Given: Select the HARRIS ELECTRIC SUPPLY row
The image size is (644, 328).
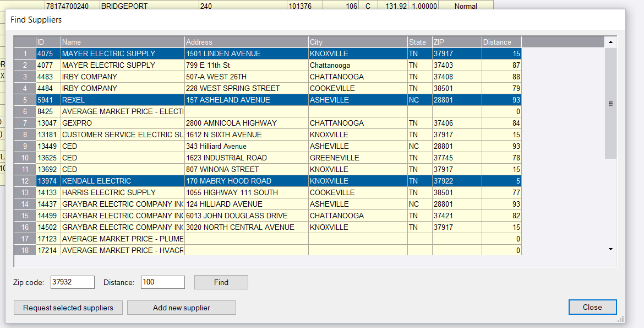Looking at the screenshot, I should pyautogui.click(x=220, y=192).
